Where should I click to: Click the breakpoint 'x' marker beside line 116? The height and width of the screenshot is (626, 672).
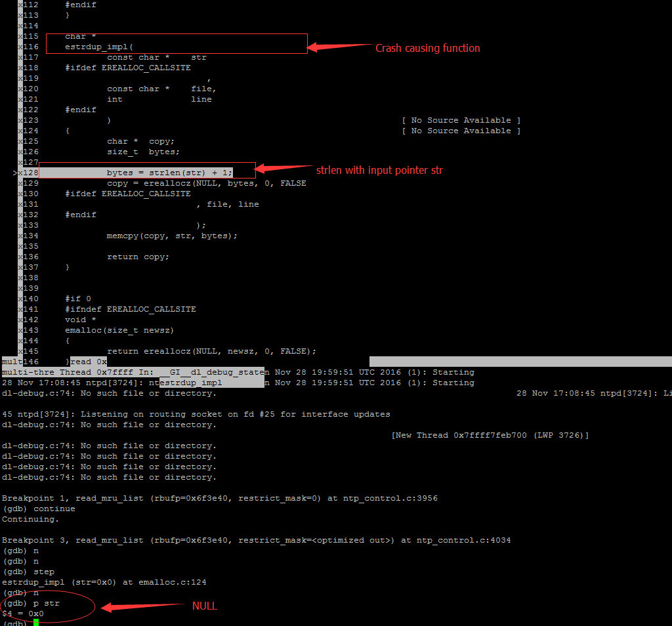click(22, 47)
